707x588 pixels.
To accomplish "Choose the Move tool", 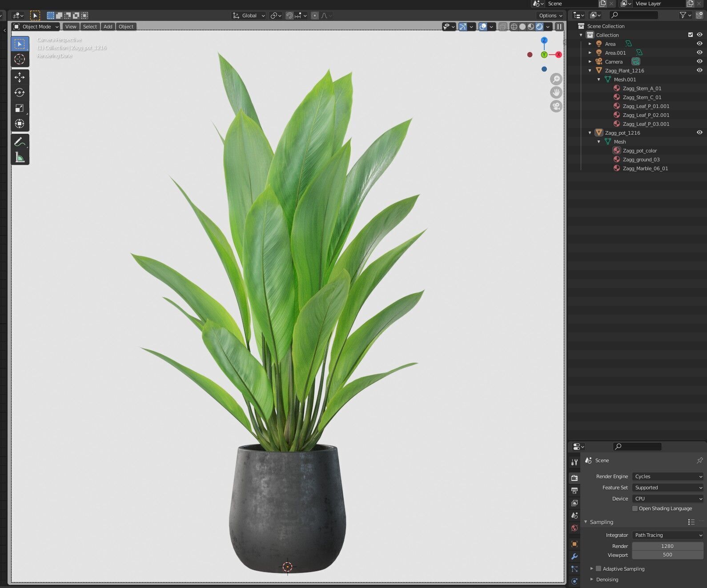I will coord(20,77).
